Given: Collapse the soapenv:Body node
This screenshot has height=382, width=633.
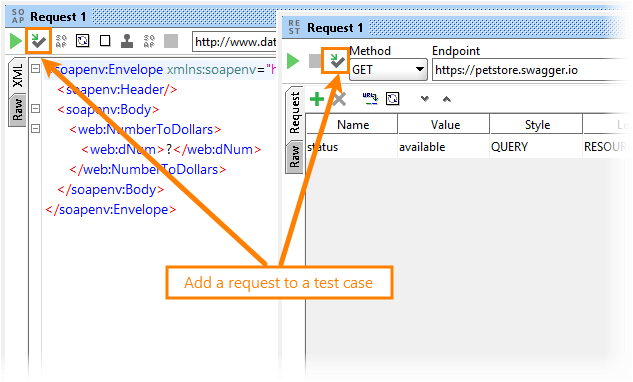Looking at the screenshot, I should (x=36, y=109).
